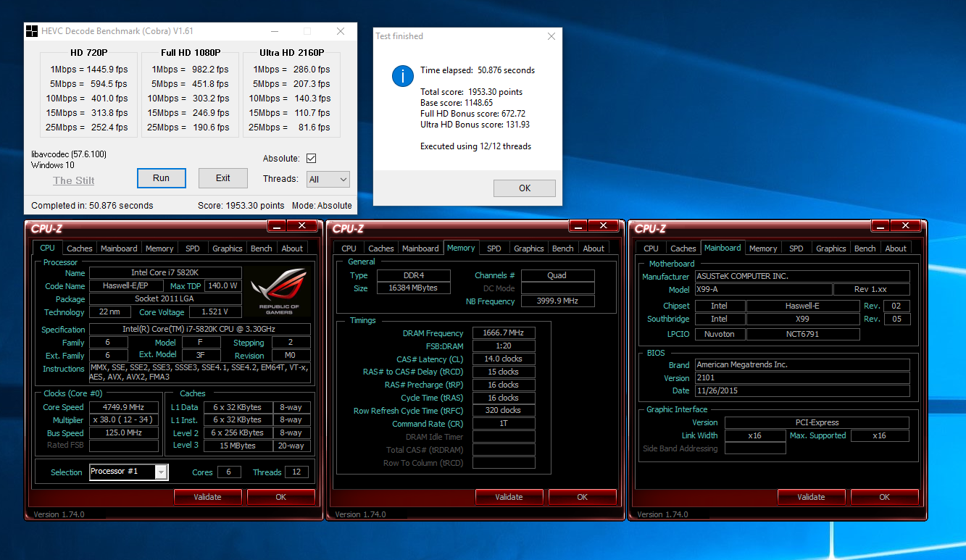
Task: Click the DRAM Frequency value 1666.7 MHz
Action: (x=504, y=333)
